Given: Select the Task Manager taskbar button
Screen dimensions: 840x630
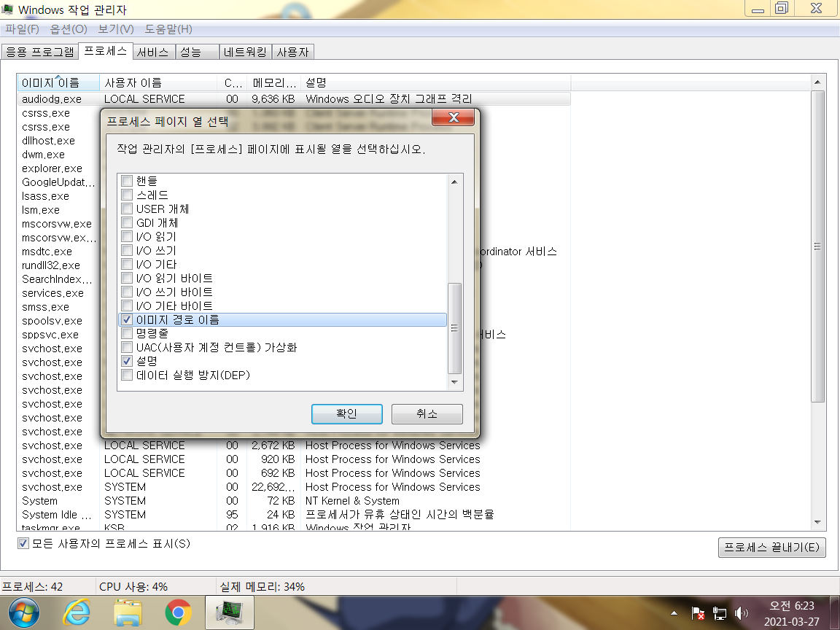Looking at the screenshot, I should [229, 612].
